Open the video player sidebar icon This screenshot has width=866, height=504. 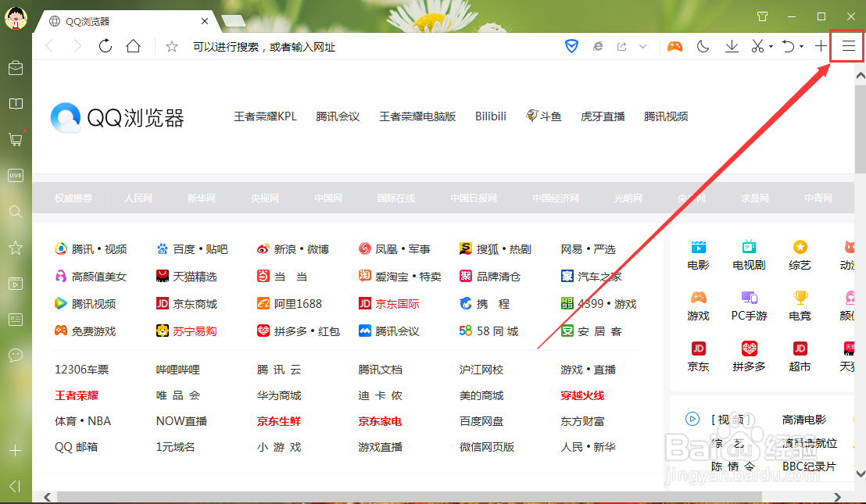pyautogui.click(x=16, y=284)
